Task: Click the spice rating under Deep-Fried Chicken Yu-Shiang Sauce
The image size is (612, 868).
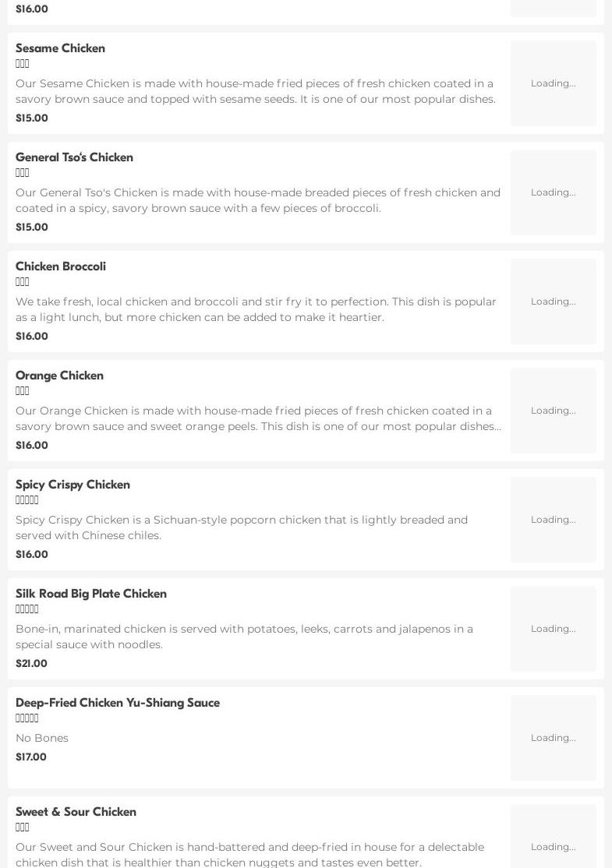Action: [x=27, y=718]
